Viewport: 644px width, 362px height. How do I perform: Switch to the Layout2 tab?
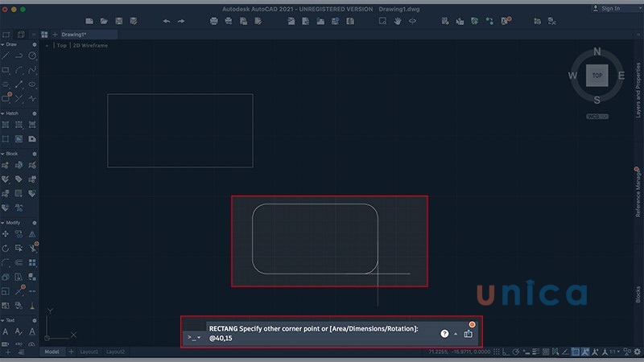pyautogui.click(x=115, y=352)
